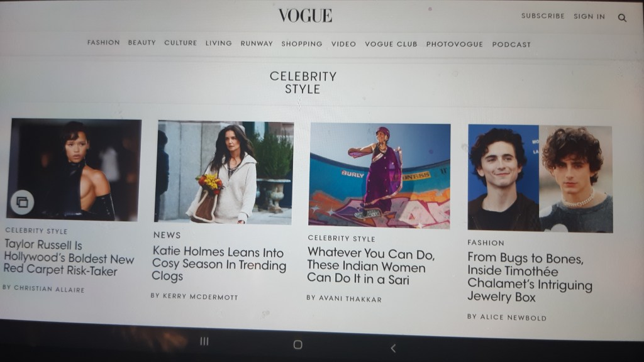Open author Alice Newbold's profile
This screenshot has height=362, width=644.
coord(513,317)
